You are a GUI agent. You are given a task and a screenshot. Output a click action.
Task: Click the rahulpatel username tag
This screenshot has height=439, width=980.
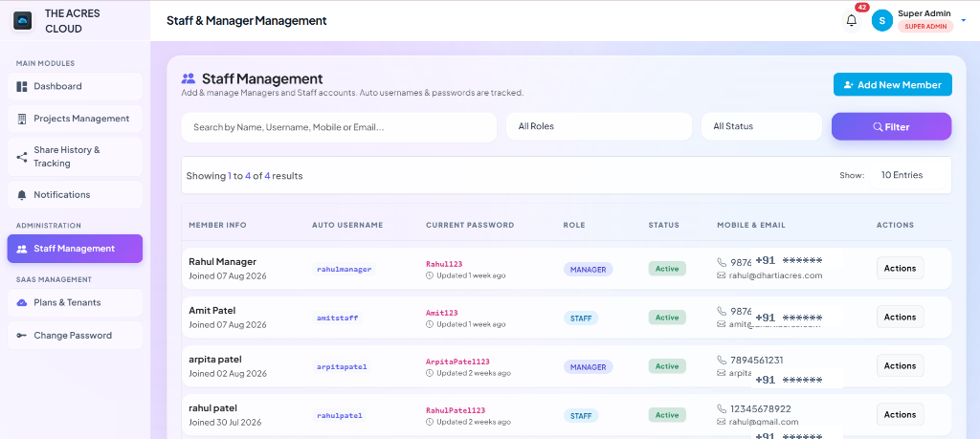[x=340, y=415]
